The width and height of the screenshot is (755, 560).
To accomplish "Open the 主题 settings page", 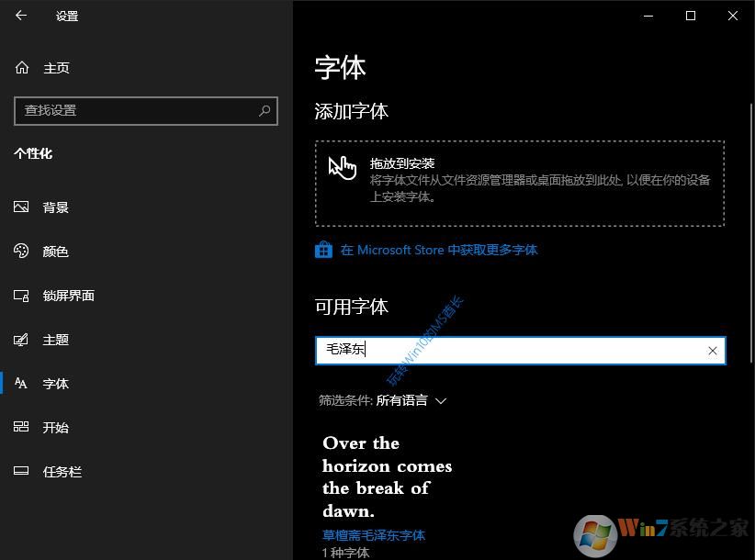I will (x=55, y=340).
